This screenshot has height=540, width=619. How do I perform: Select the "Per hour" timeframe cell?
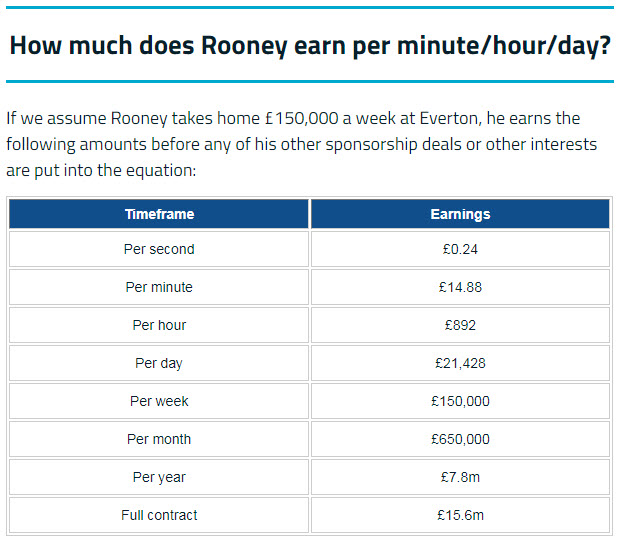point(159,325)
